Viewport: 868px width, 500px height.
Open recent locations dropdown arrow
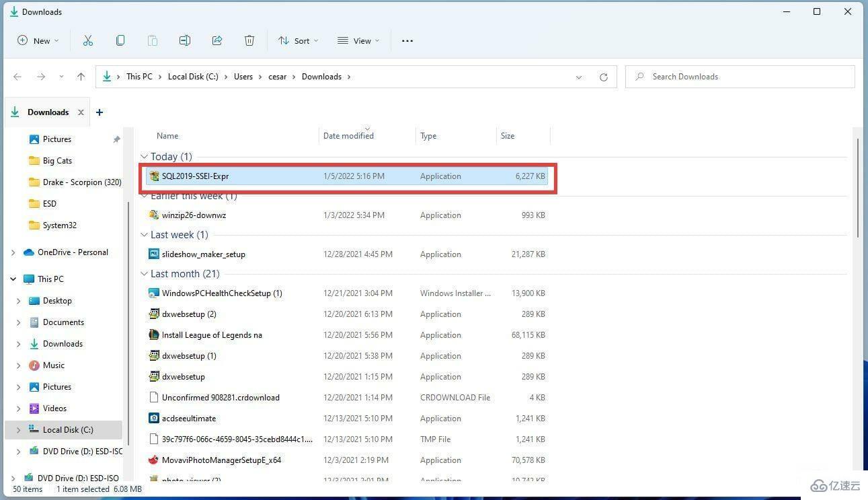(x=61, y=77)
